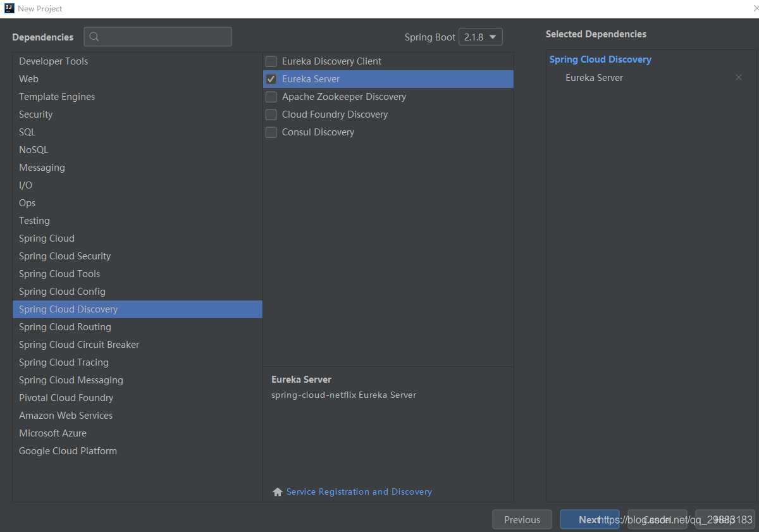Uncheck the Eureka Server checkbox

(x=271, y=79)
